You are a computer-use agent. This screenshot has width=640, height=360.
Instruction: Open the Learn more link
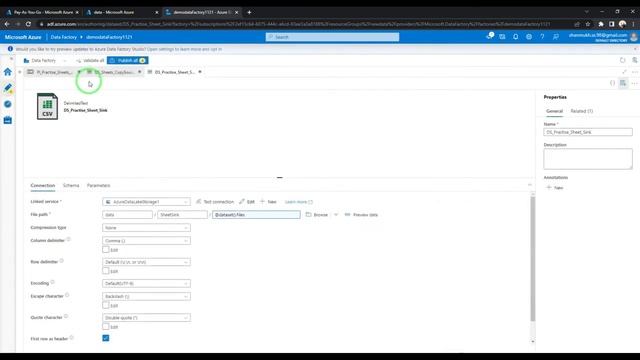[x=298, y=202]
